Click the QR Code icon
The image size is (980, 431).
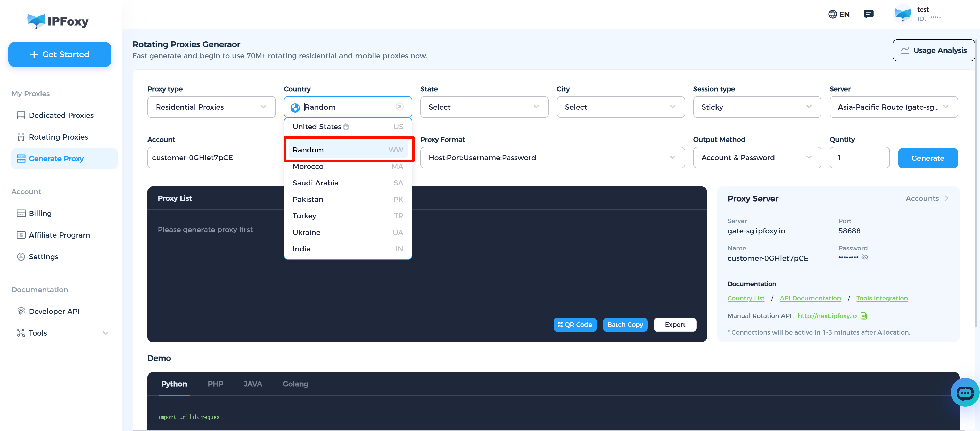(575, 324)
